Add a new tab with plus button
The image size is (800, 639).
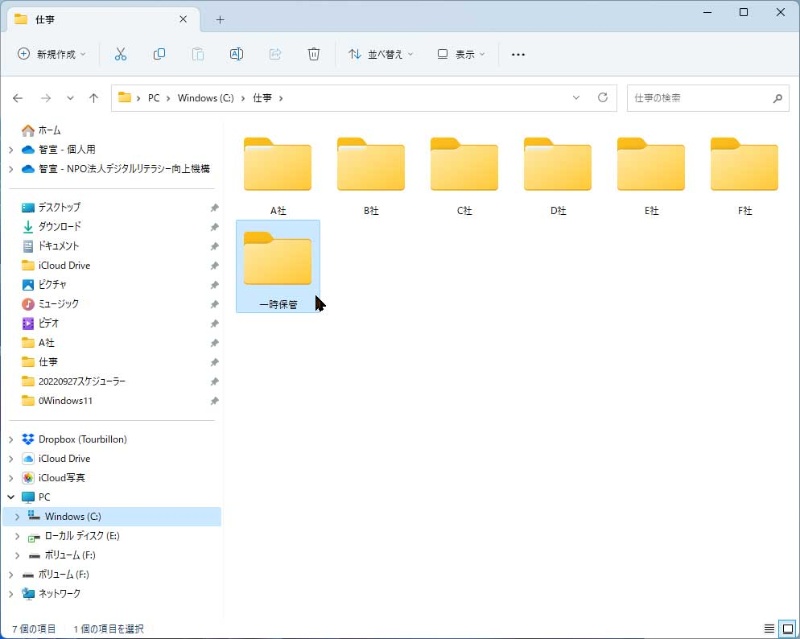click(x=220, y=19)
